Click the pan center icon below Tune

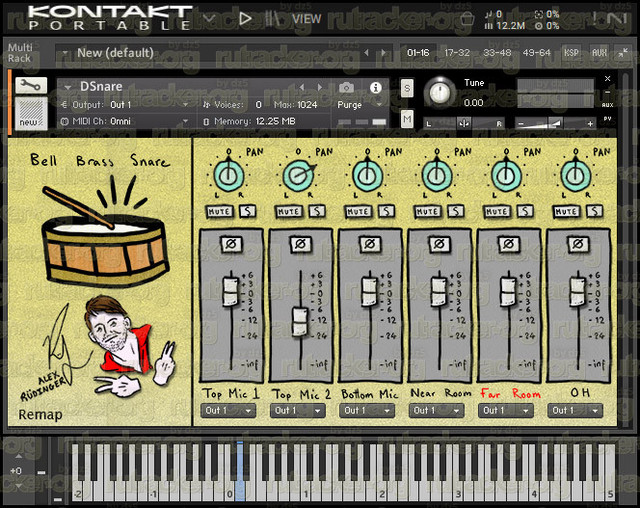pyautogui.click(x=464, y=123)
